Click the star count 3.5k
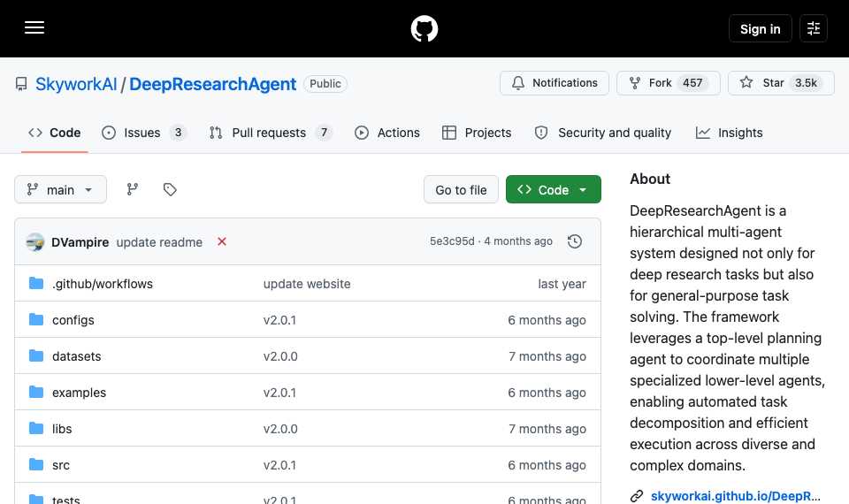This screenshot has width=849, height=504. (x=806, y=83)
